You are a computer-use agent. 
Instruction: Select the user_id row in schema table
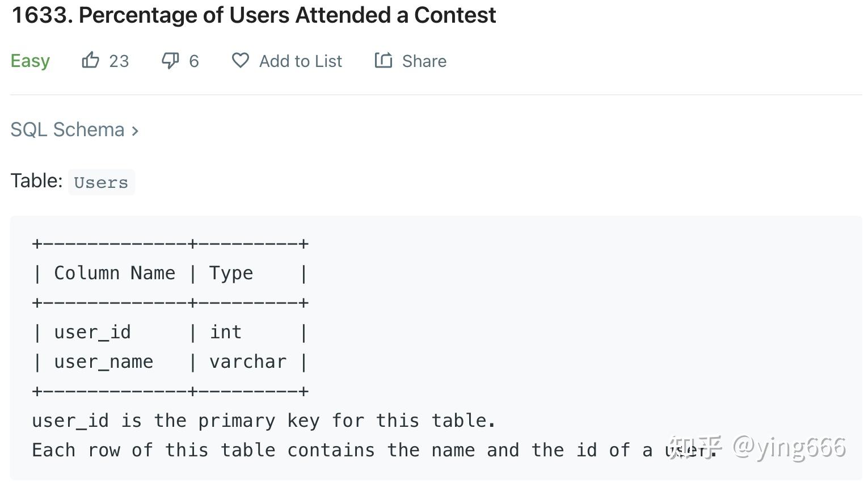click(92, 332)
